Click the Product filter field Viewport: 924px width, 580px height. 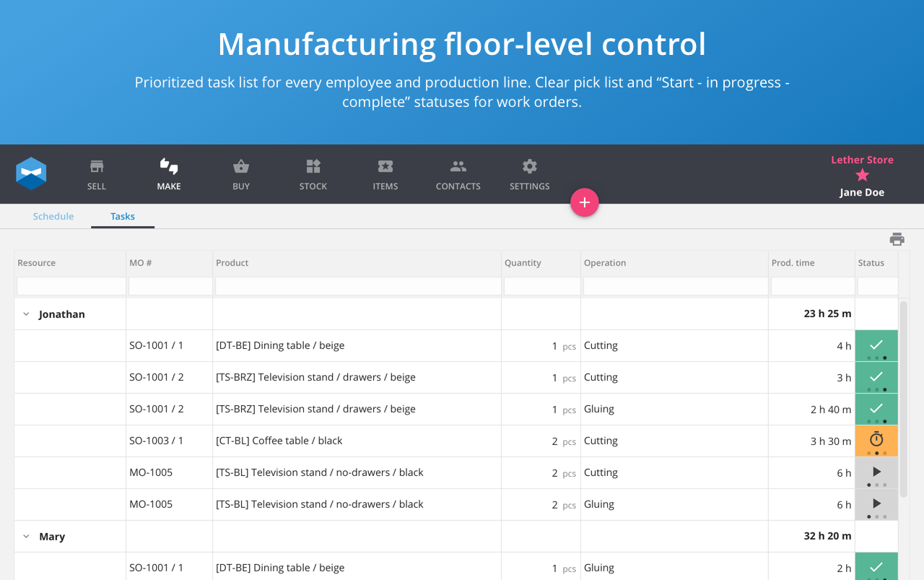(x=358, y=286)
